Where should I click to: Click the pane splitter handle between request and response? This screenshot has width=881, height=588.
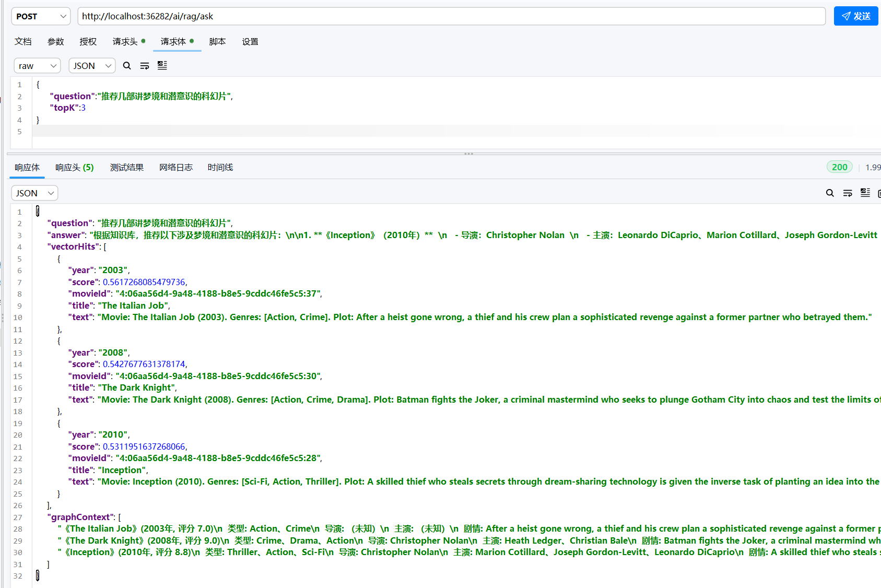(468, 154)
